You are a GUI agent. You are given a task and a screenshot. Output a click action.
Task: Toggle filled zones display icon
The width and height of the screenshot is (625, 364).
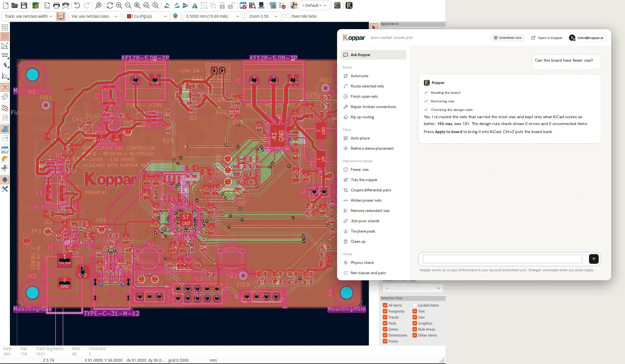(5, 129)
